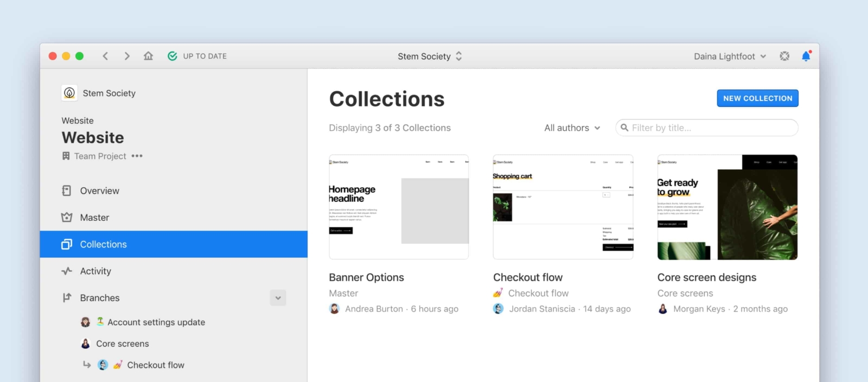
Task: Click the Team Project building icon
Action: click(66, 156)
